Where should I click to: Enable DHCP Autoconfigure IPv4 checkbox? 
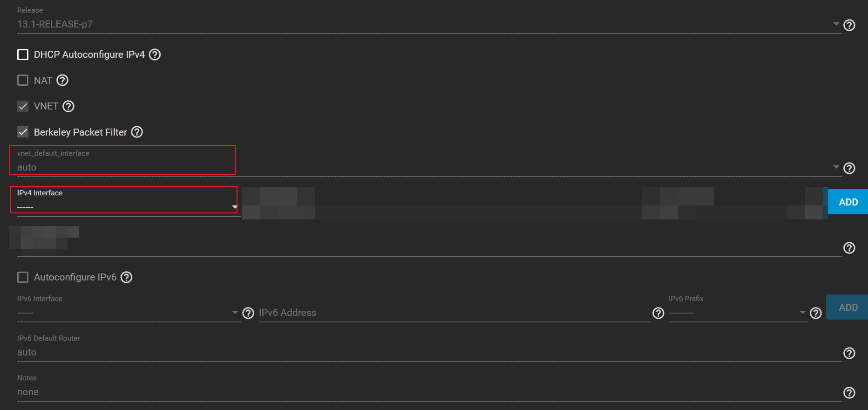point(23,55)
